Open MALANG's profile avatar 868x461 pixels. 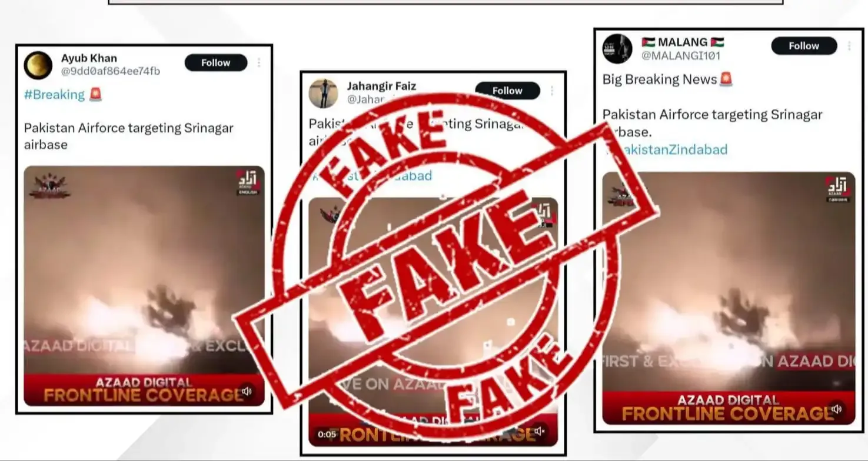(x=617, y=49)
